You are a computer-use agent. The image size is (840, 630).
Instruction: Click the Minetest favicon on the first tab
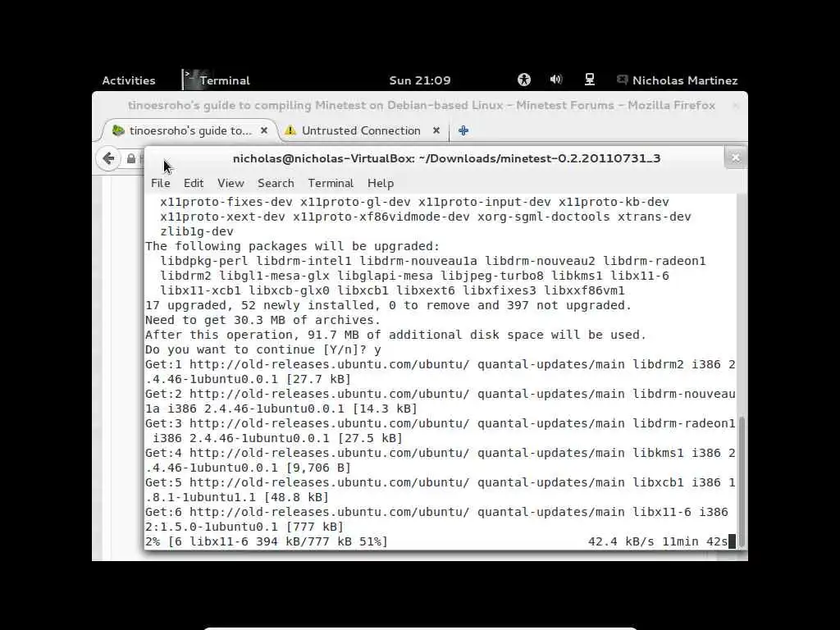click(x=118, y=130)
